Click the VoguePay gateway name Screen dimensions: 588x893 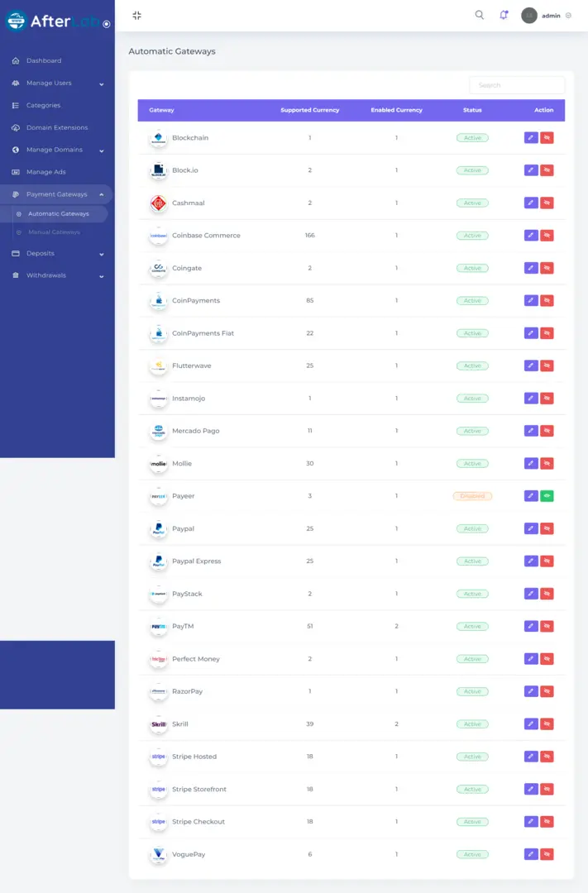(189, 854)
